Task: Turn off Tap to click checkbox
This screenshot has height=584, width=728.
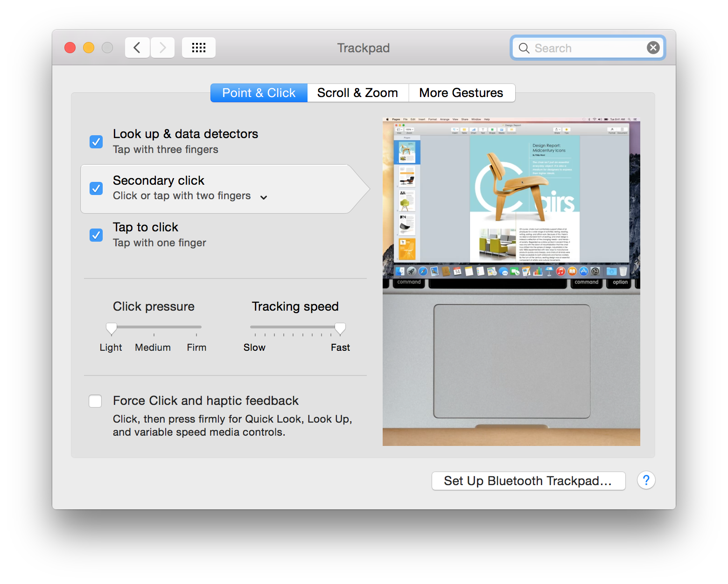Action: click(96, 235)
